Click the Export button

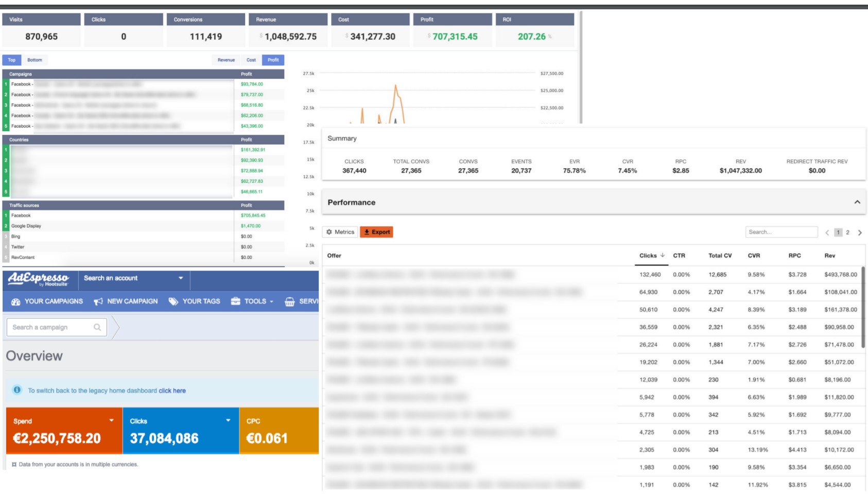click(377, 232)
